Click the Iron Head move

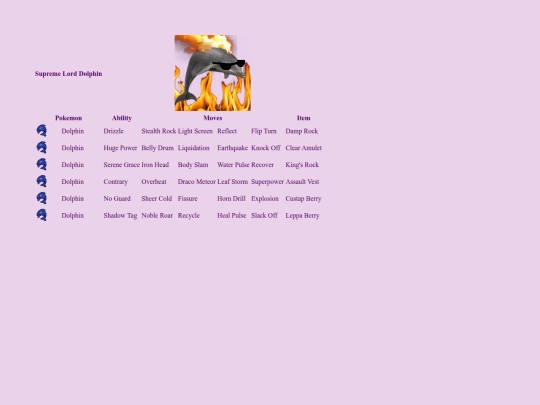pos(155,165)
